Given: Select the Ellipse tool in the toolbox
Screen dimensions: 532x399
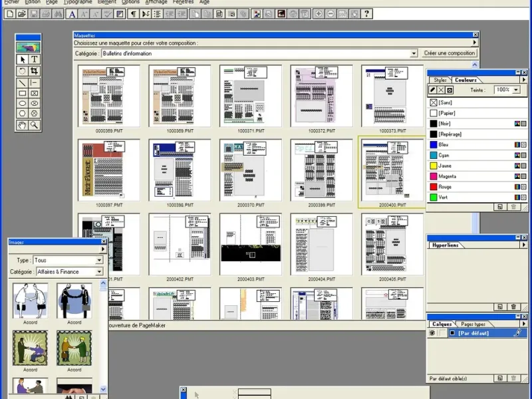Looking at the screenshot, I should point(23,103).
